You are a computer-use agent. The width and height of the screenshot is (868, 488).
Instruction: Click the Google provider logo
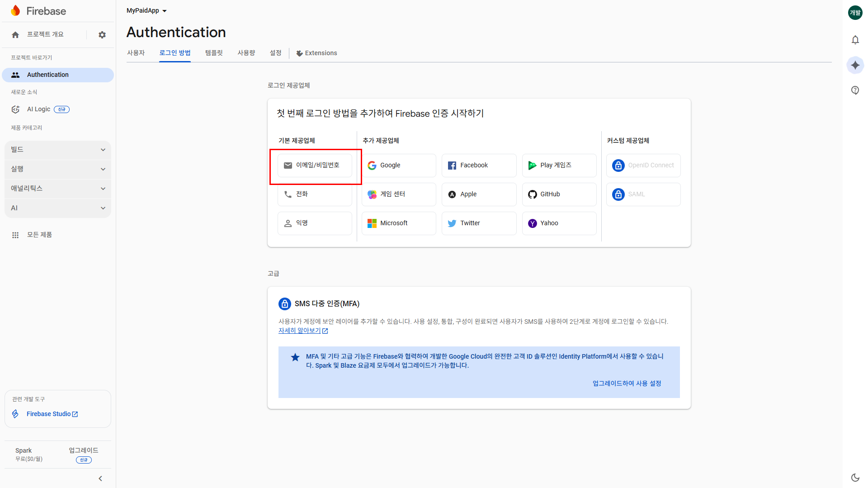[372, 166]
